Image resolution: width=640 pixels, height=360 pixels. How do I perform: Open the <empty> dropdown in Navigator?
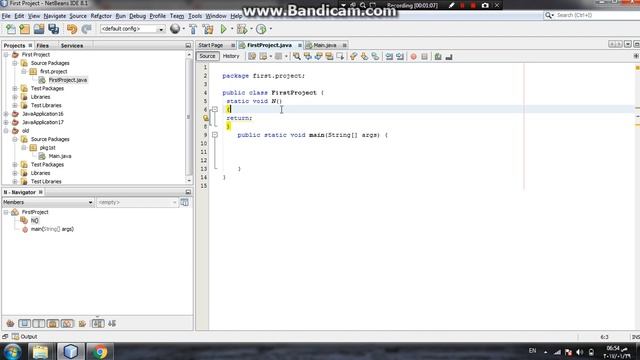tap(137, 202)
